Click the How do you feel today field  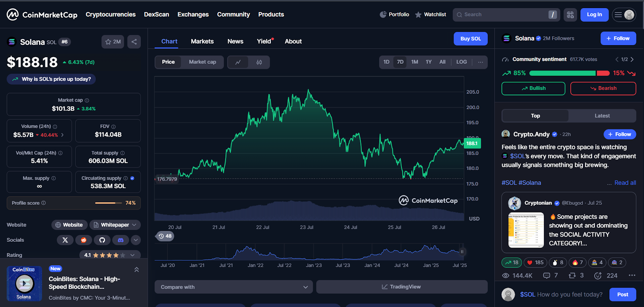coord(561,295)
